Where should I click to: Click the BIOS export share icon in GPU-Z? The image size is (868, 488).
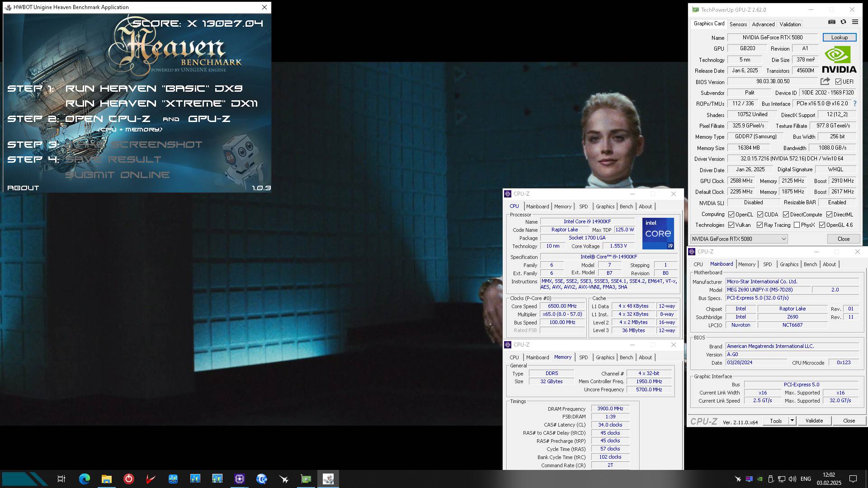coord(825,81)
